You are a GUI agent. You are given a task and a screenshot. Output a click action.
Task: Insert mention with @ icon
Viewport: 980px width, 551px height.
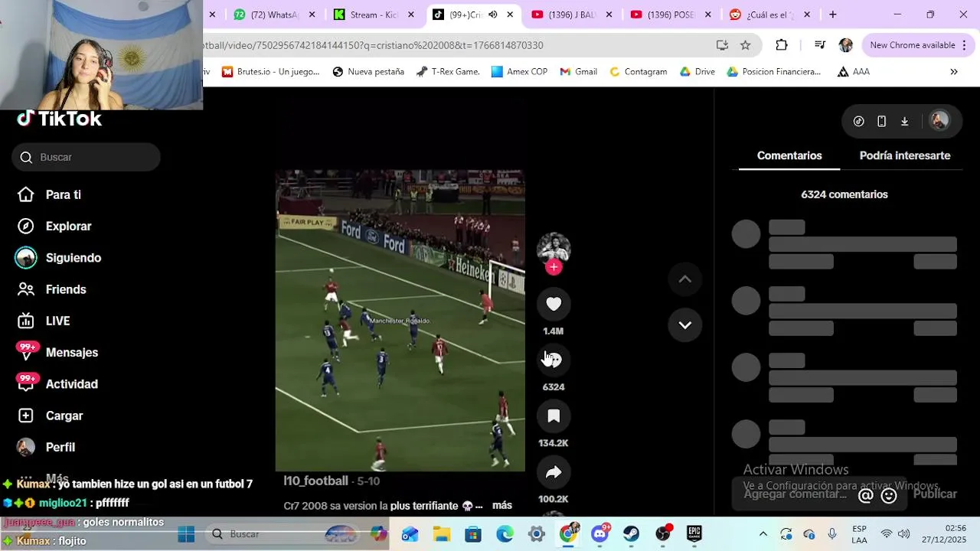pyautogui.click(x=866, y=495)
